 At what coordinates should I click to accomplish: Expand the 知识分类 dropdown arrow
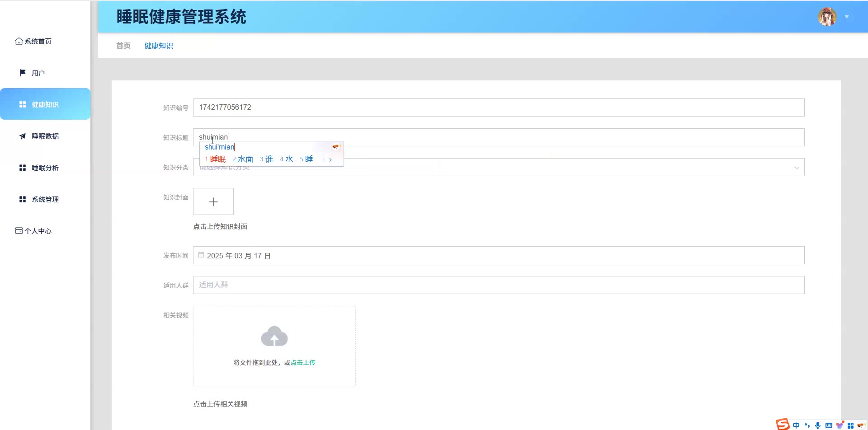click(x=797, y=168)
